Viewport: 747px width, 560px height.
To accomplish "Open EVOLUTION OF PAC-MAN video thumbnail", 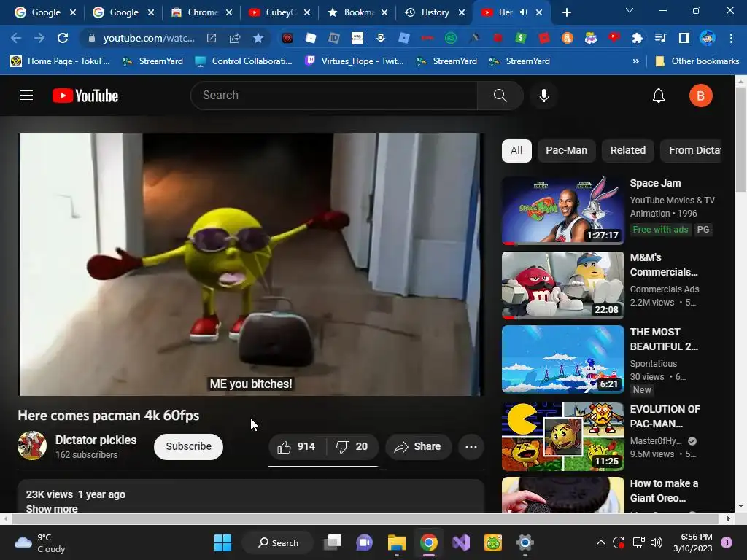I will pos(562,437).
